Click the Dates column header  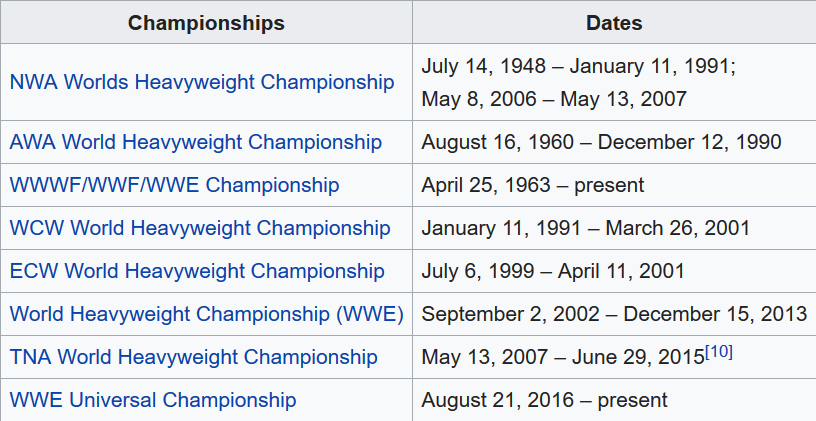(x=614, y=22)
